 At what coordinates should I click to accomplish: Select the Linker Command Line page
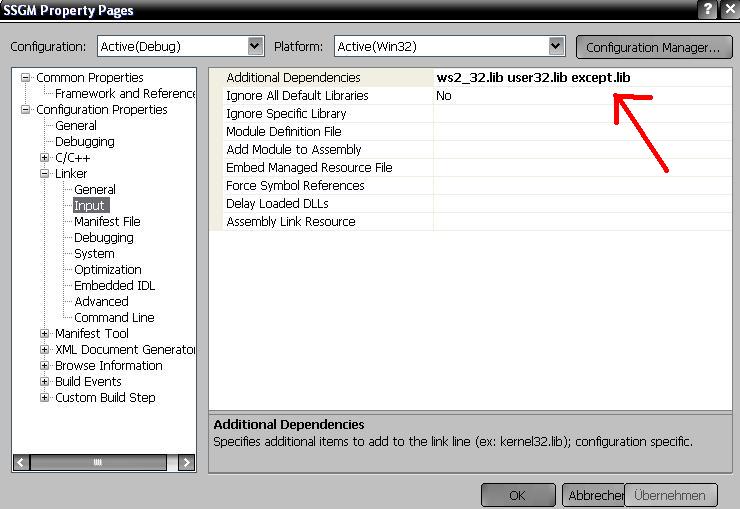[x=114, y=318]
